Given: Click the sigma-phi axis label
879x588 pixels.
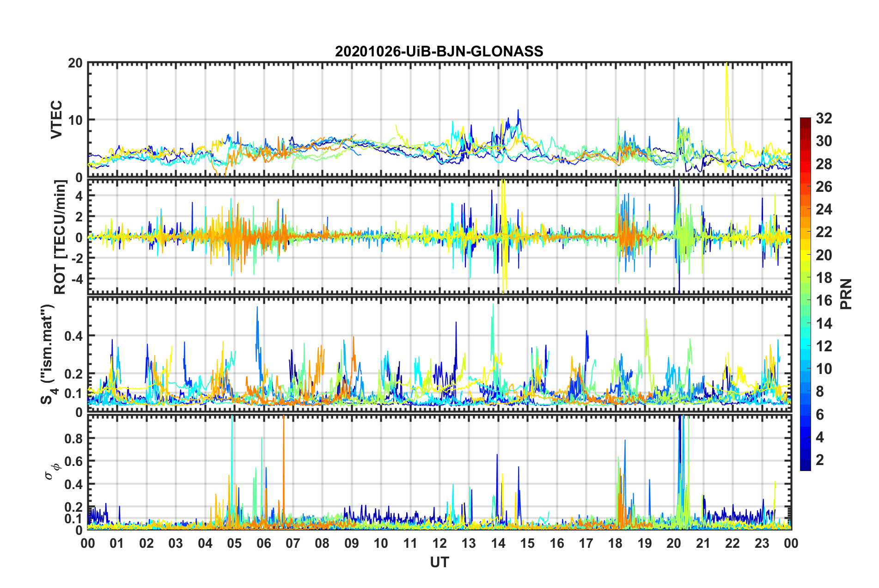Looking at the screenshot, I should 52,472.
